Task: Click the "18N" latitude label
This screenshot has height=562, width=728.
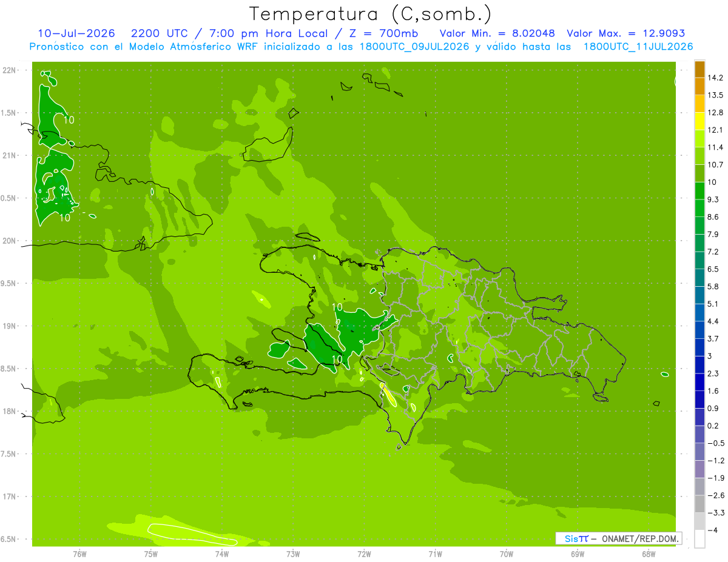Action: pos(10,411)
